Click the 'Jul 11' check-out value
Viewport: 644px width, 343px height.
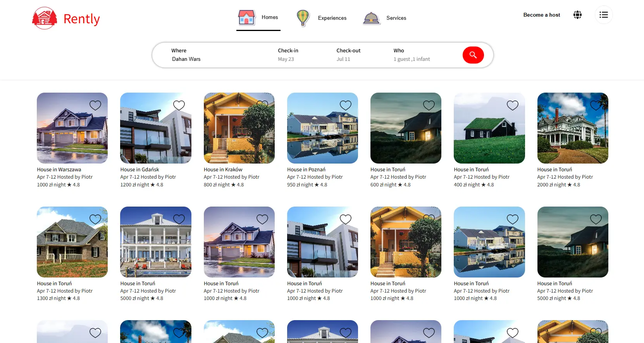[x=343, y=59]
